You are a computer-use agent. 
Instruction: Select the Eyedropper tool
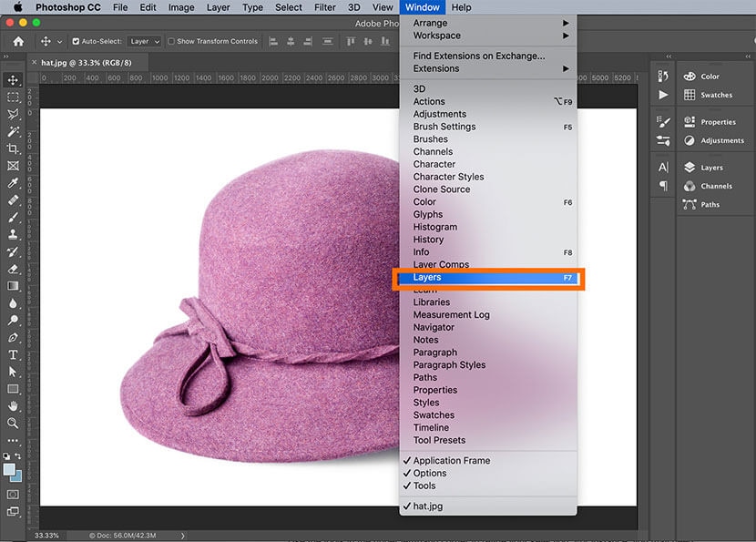tap(13, 182)
